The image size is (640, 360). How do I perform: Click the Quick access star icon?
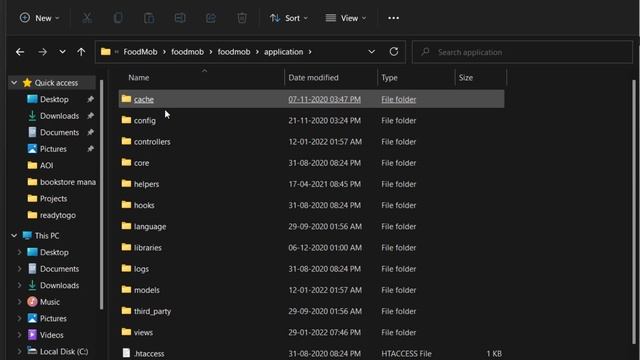27,83
